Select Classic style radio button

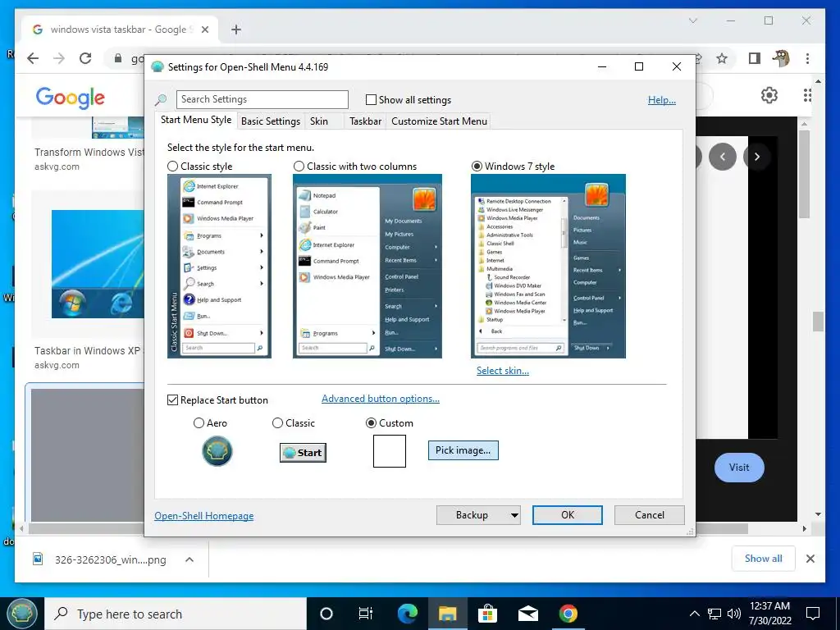click(x=172, y=167)
